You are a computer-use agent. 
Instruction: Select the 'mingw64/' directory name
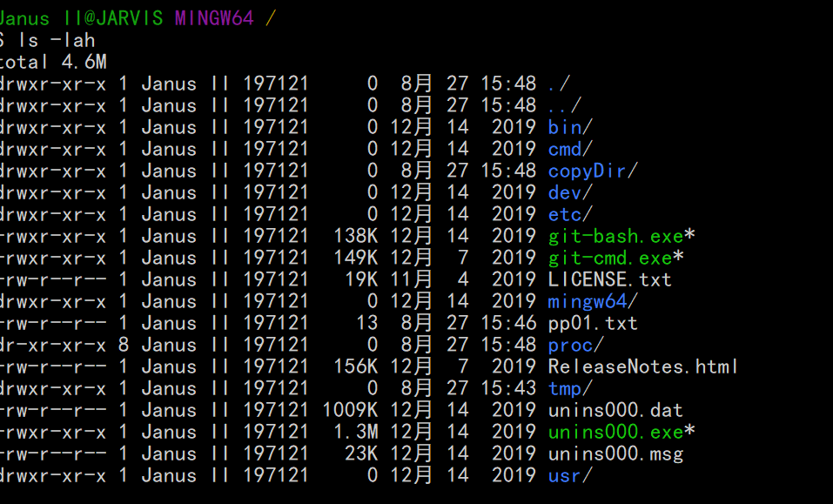point(593,302)
